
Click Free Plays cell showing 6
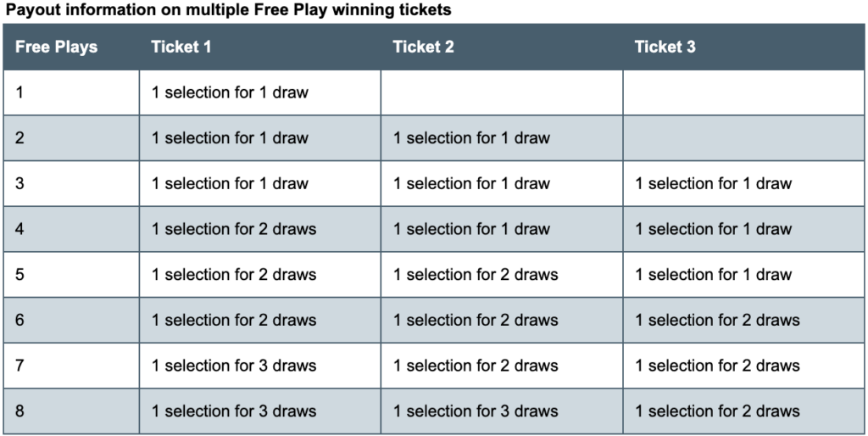click(x=71, y=320)
